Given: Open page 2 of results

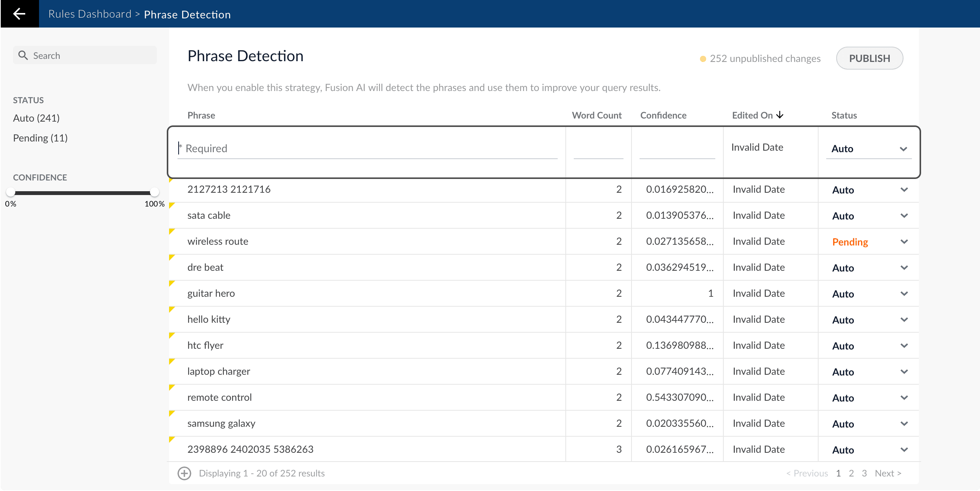Looking at the screenshot, I should pos(851,473).
